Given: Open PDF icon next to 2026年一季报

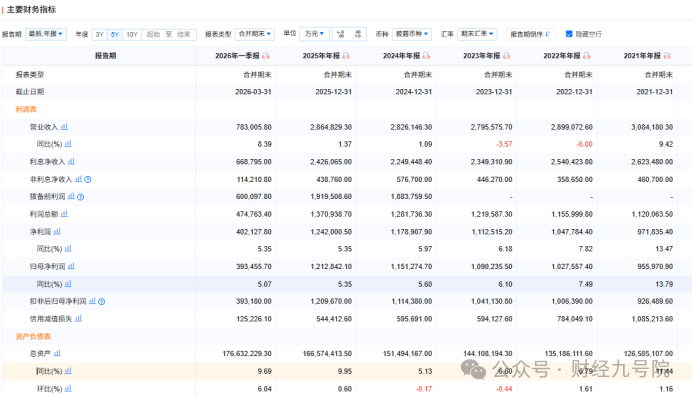Looking at the screenshot, I should pyautogui.click(x=266, y=56).
